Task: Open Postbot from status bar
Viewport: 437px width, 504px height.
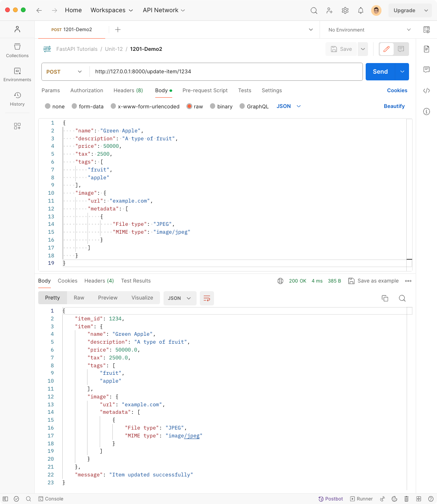Action: pos(331,499)
